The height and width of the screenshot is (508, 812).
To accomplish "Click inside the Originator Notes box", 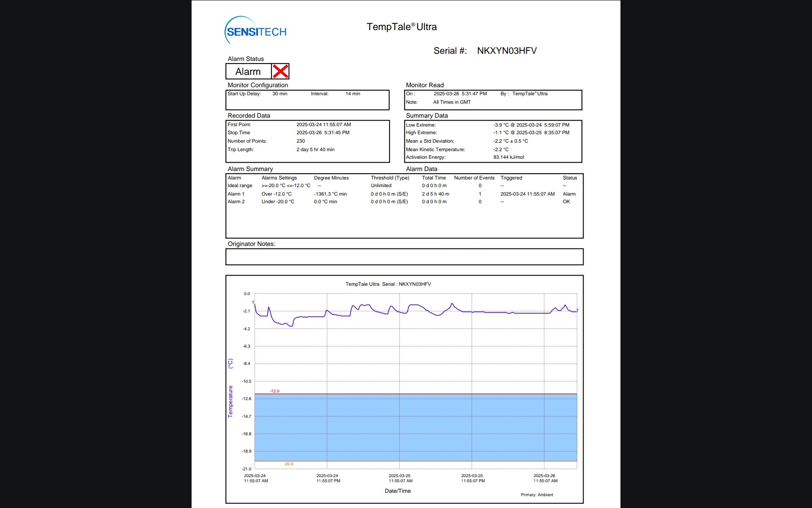I will (404, 257).
